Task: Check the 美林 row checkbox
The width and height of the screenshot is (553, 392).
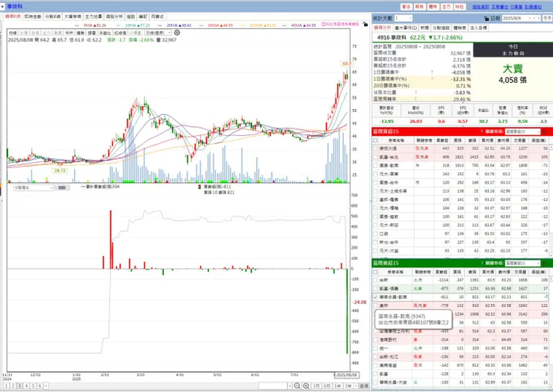Action: pos(375,305)
